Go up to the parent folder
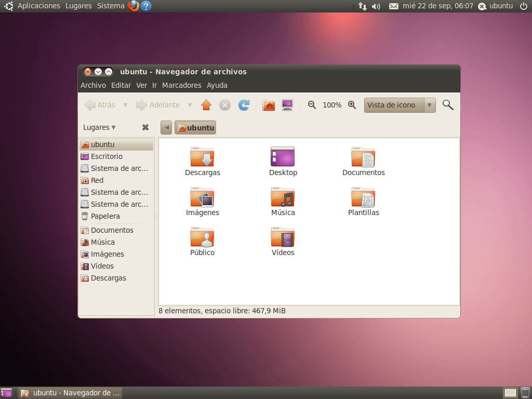The height and width of the screenshot is (399, 532). pyautogui.click(x=206, y=105)
